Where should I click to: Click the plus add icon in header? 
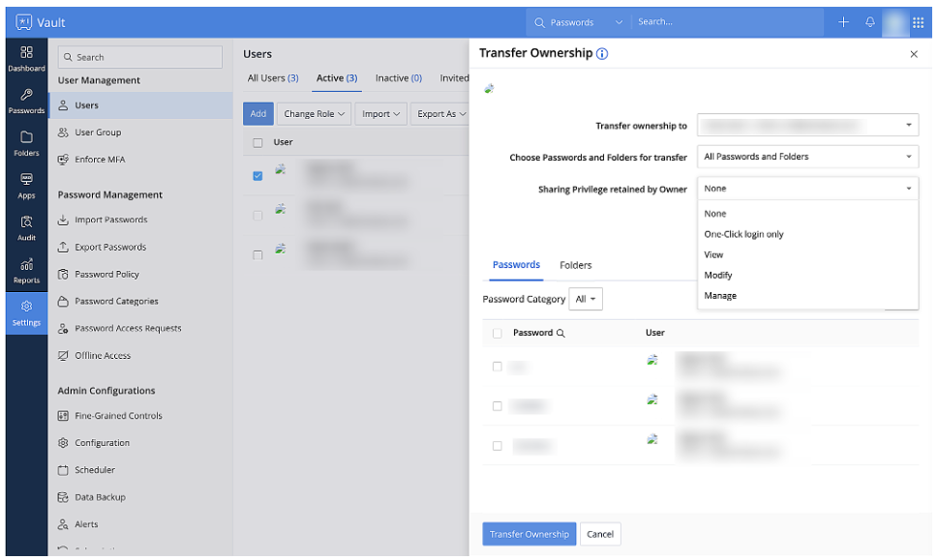tap(843, 22)
